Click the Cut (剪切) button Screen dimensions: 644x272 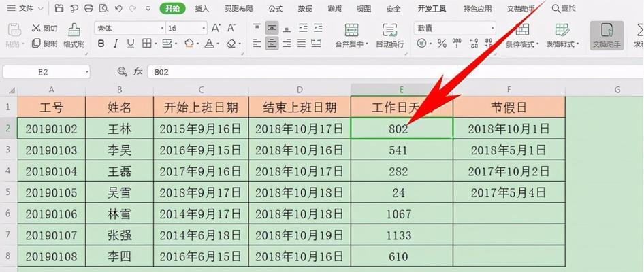click(x=44, y=29)
